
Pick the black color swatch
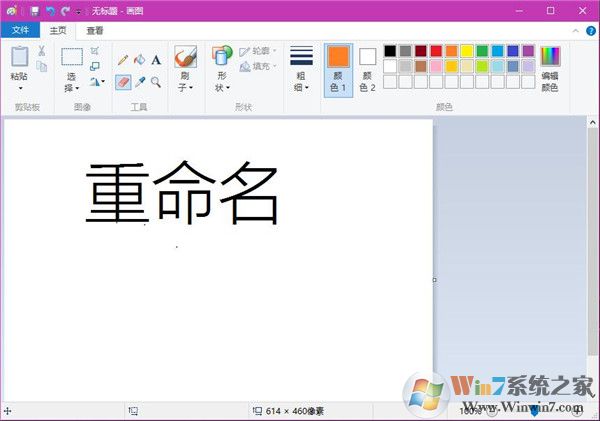point(390,51)
